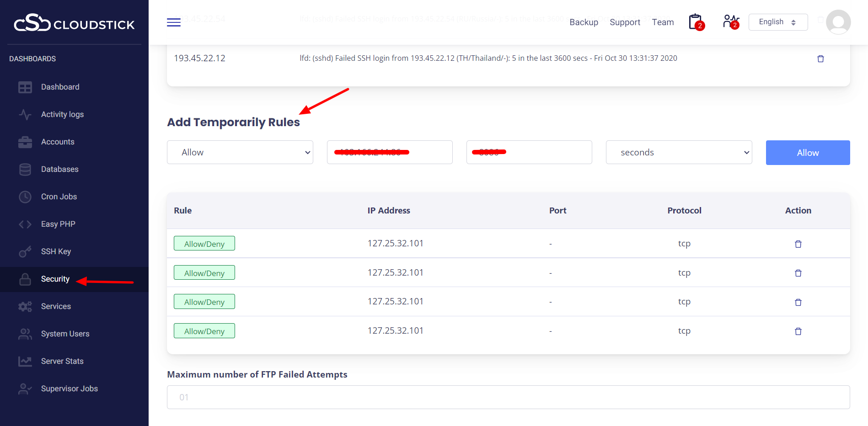Click the FTP Failed Attempts input field
Screen dimensions: 868x426
508,397
